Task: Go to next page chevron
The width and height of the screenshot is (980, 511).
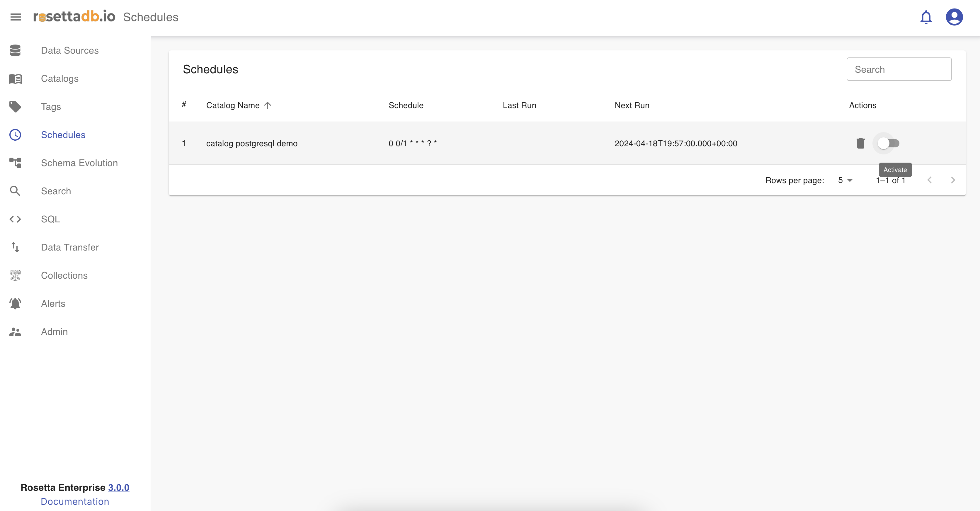Action: [x=953, y=180]
